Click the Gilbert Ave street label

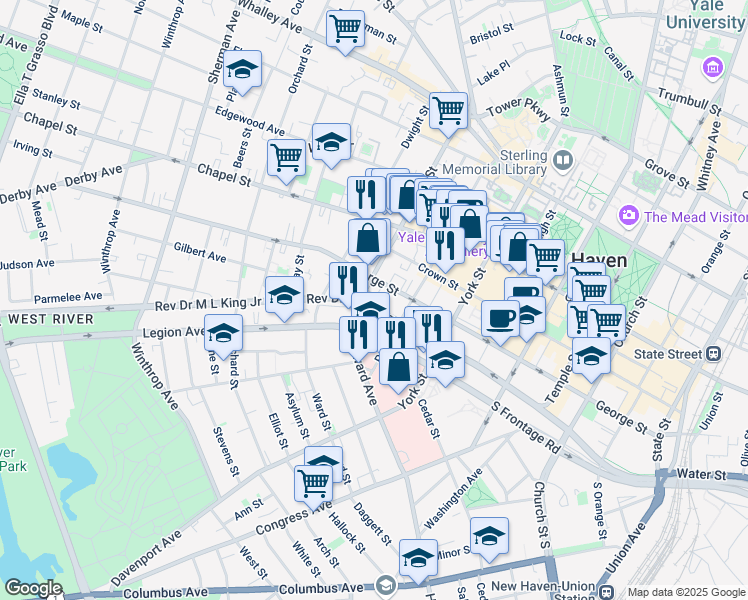[199, 252]
